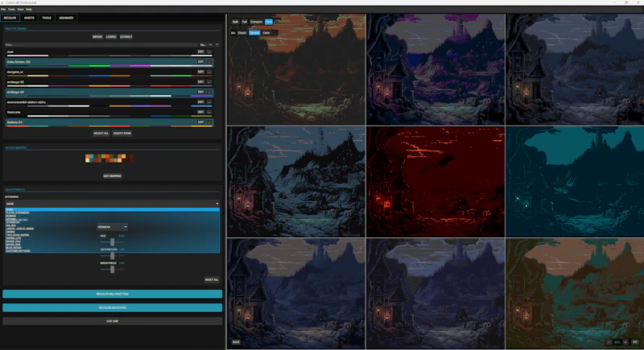644x350 pixels.
Task: Choose JARVIS_JUDICE_NINKE dithering option
Action: [112, 229]
